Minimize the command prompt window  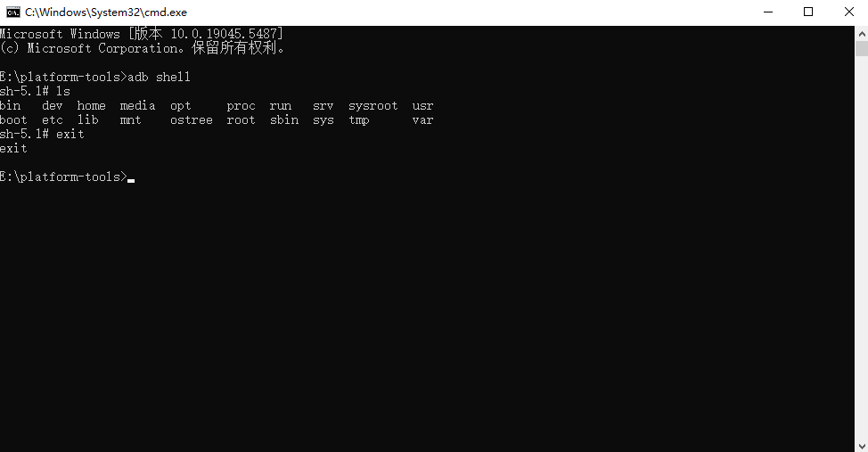pos(768,12)
